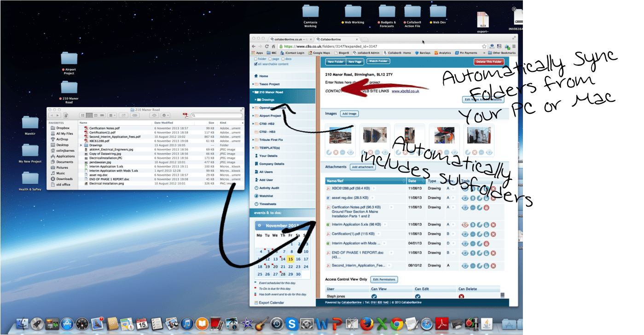The width and height of the screenshot is (644, 335).
Task: Click the Finder search field
Action: 216,115
